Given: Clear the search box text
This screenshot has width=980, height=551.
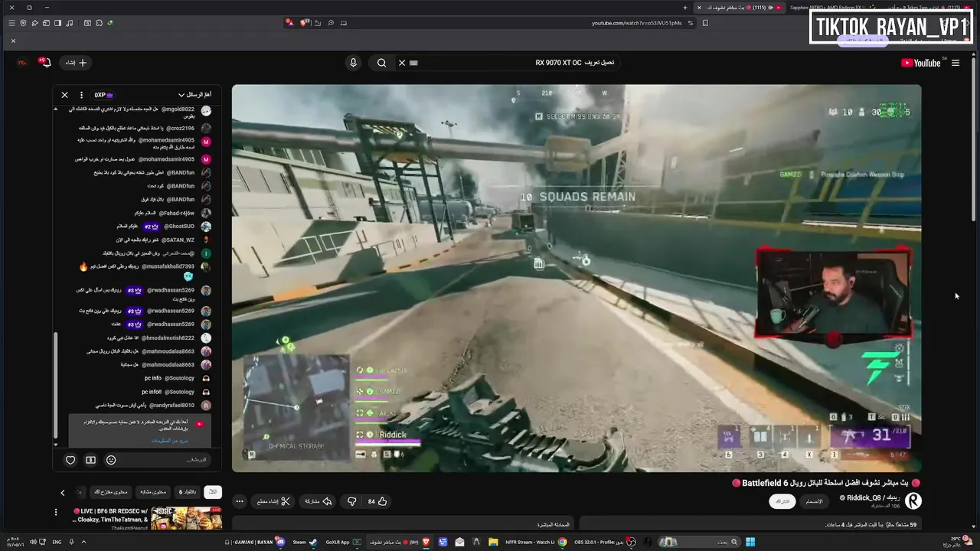Looking at the screenshot, I should [x=401, y=63].
